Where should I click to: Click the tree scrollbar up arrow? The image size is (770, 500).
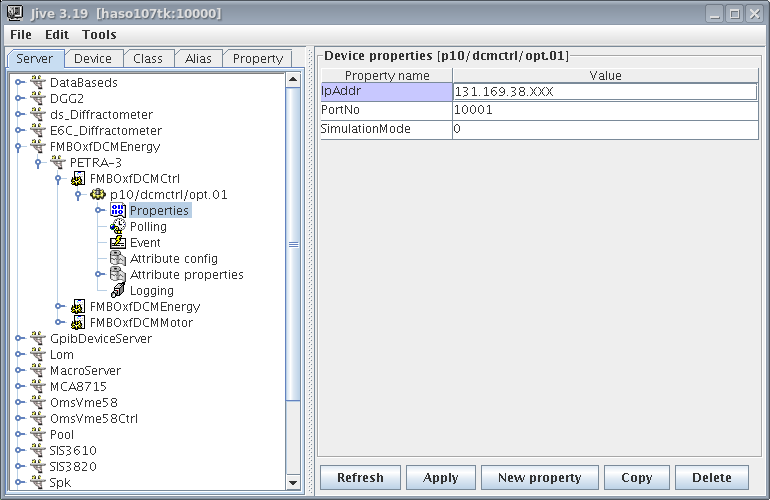point(293,80)
